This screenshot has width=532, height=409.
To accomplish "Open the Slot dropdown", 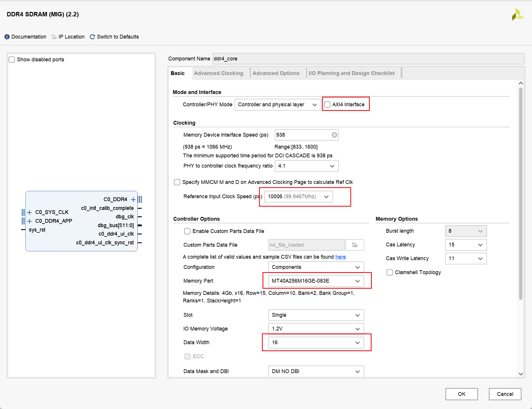I will pos(316,315).
